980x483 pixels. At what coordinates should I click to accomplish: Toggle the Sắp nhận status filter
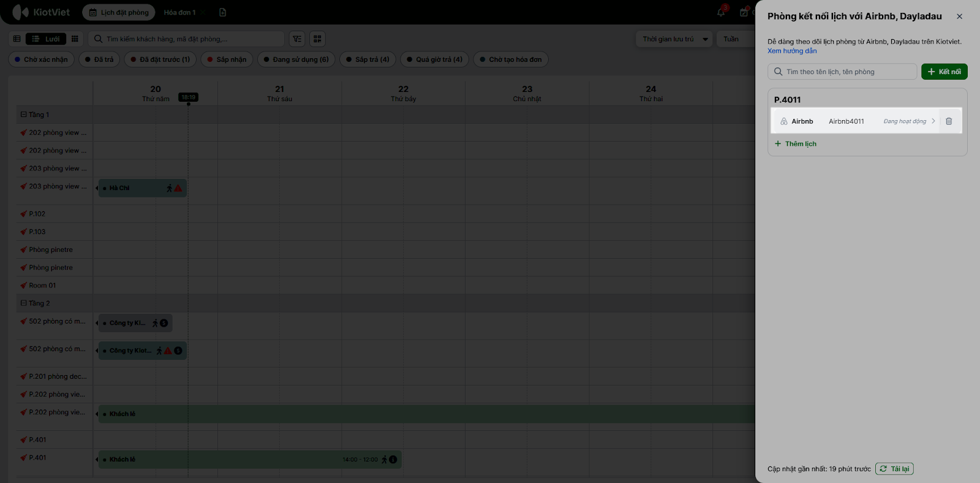(x=227, y=59)
